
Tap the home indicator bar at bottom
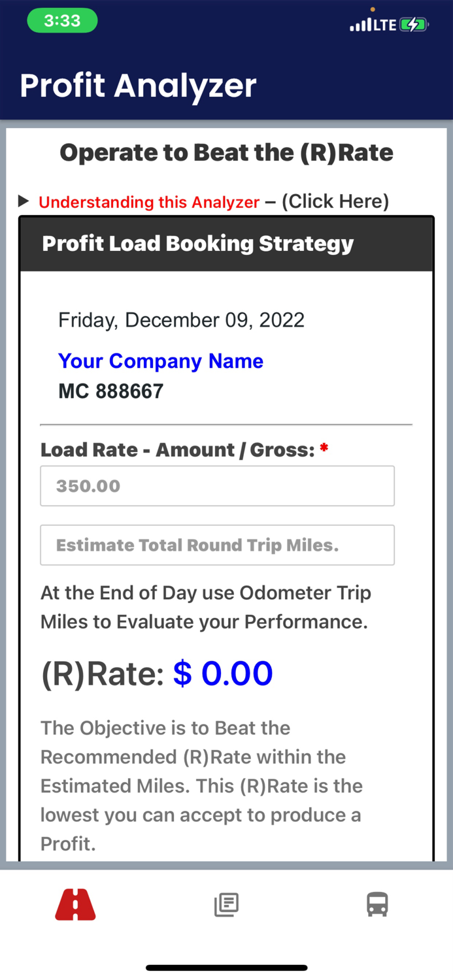226,968
